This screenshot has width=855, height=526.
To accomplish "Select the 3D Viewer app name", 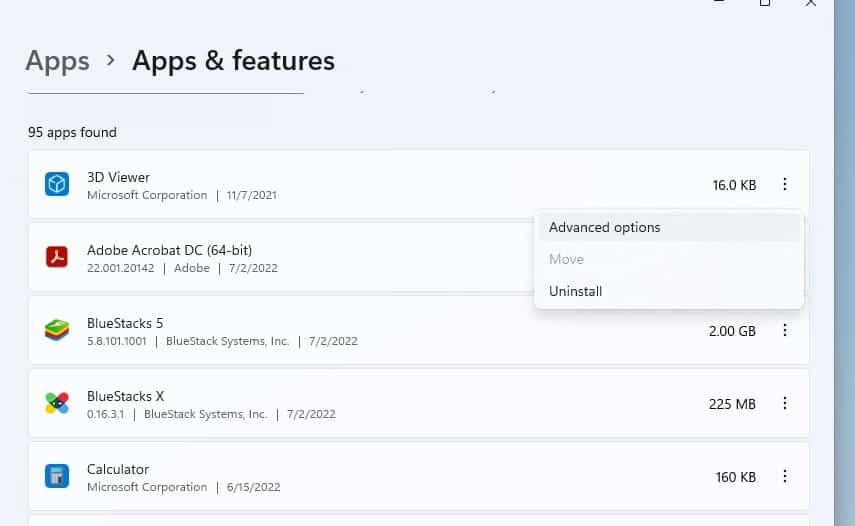I will (118, 177).
